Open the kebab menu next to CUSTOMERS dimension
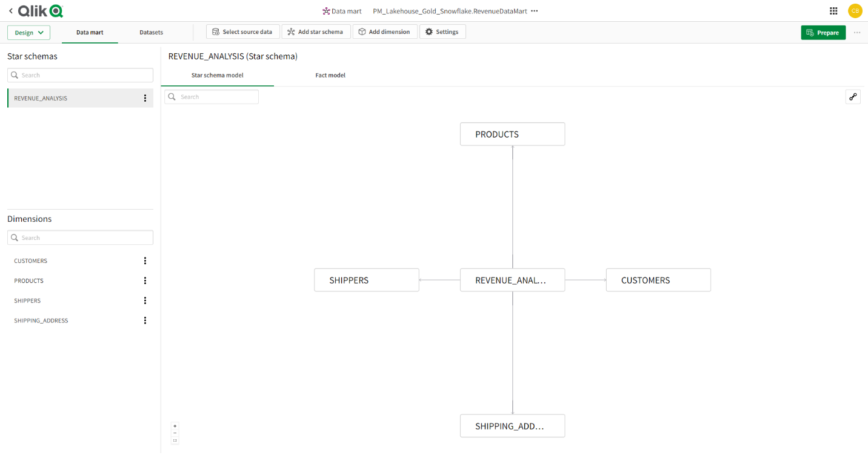Image resolution: width=868 pixels, height=455 pixels. tap(145, 261)
